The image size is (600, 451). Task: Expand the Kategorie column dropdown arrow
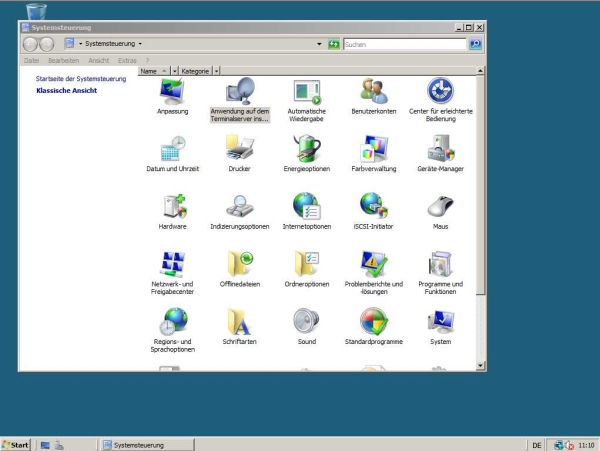[216, 71]
